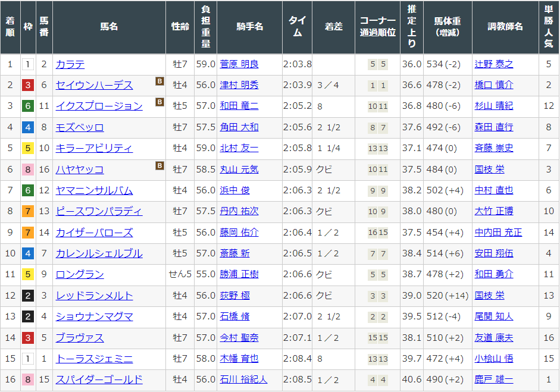The width and height of the screenshot is (560, 392).
Task: Open horse link カイザーバローズ
Action: click(94, 233)
